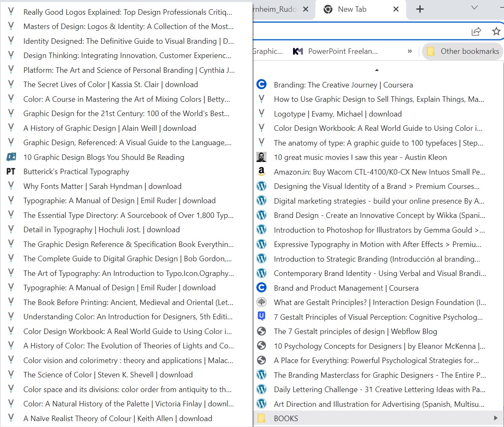This screenshot has width=504, height=427.
Task: Click blue U icon for 7 Gestalt Principles
Action: (x=261, y=316)
